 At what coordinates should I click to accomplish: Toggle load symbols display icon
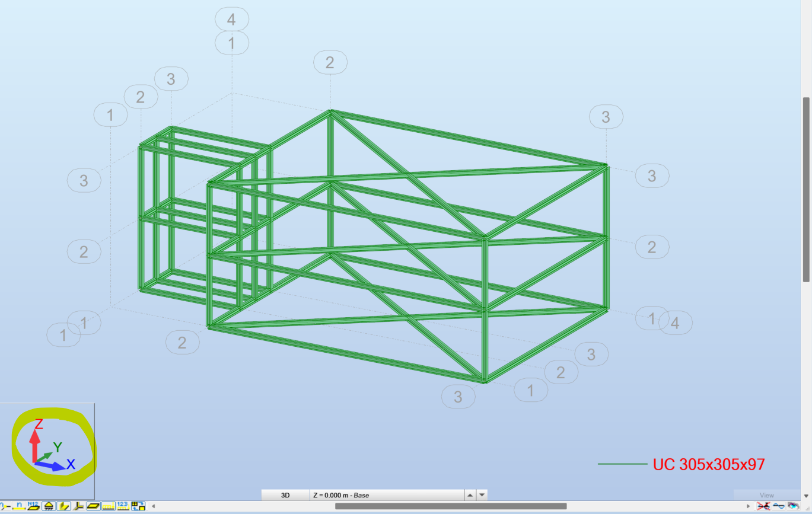(108, 506)
